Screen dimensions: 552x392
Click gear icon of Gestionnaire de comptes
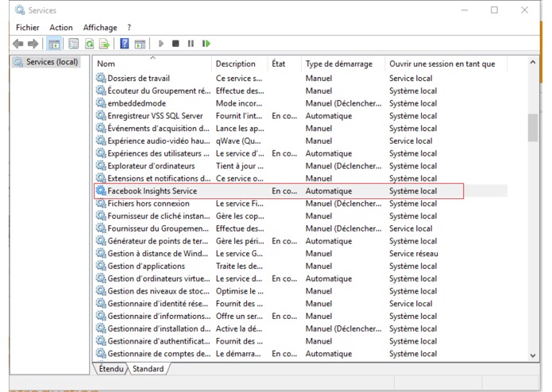(x=101, y=353)
